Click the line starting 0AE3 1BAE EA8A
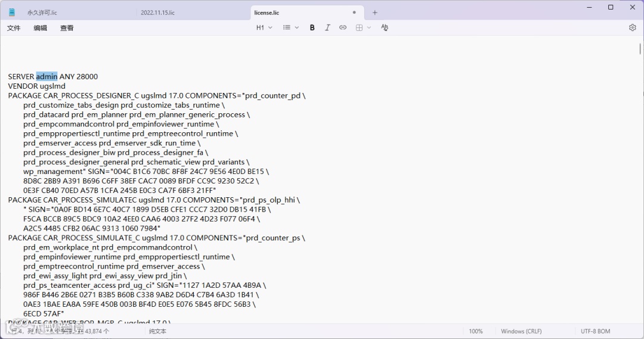 pos(139,304)
